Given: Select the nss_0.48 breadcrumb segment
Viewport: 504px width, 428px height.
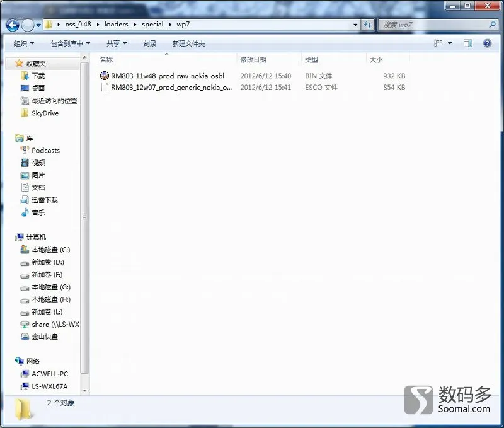Looking at the screenshot, I should 77,25.
